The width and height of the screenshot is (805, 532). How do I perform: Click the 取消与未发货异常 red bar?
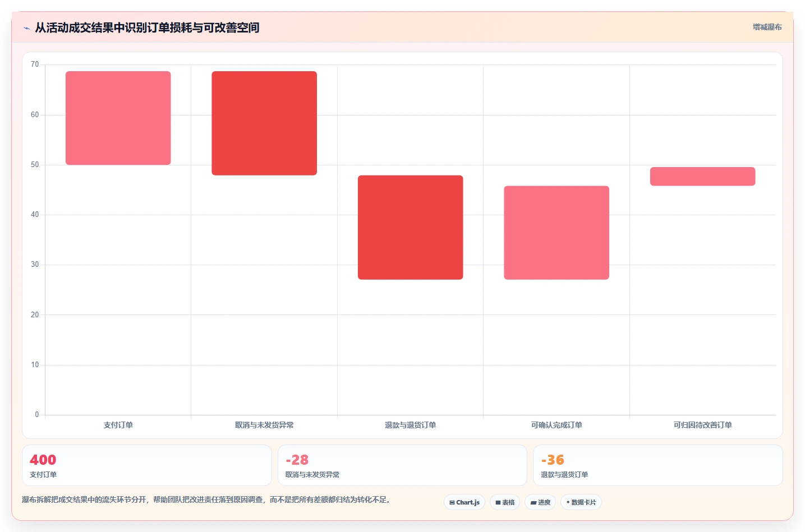coord(264,123)
